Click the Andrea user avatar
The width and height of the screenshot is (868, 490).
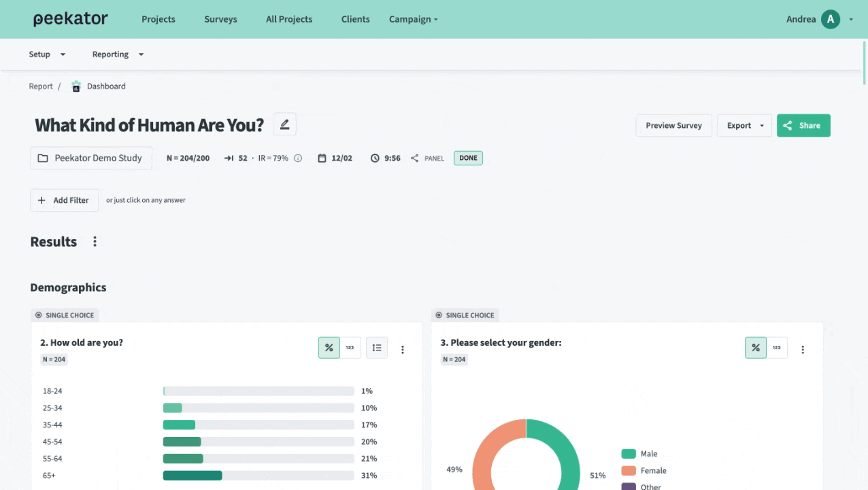[x=830, y=19]
